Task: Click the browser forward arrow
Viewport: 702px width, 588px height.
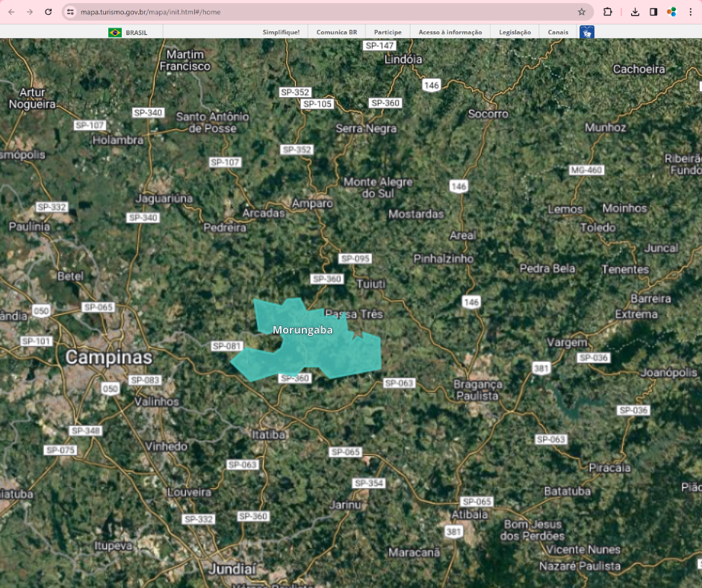Action: coord(30,12)
